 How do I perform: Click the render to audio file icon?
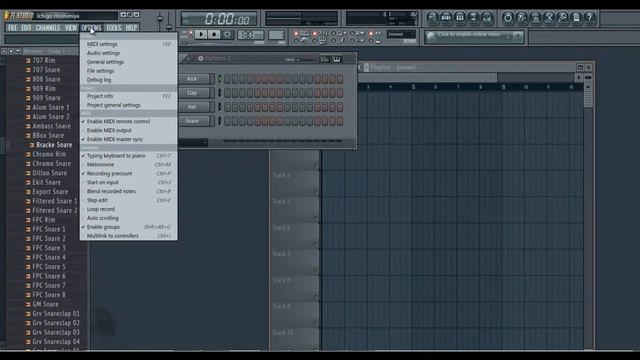point(536,17)
